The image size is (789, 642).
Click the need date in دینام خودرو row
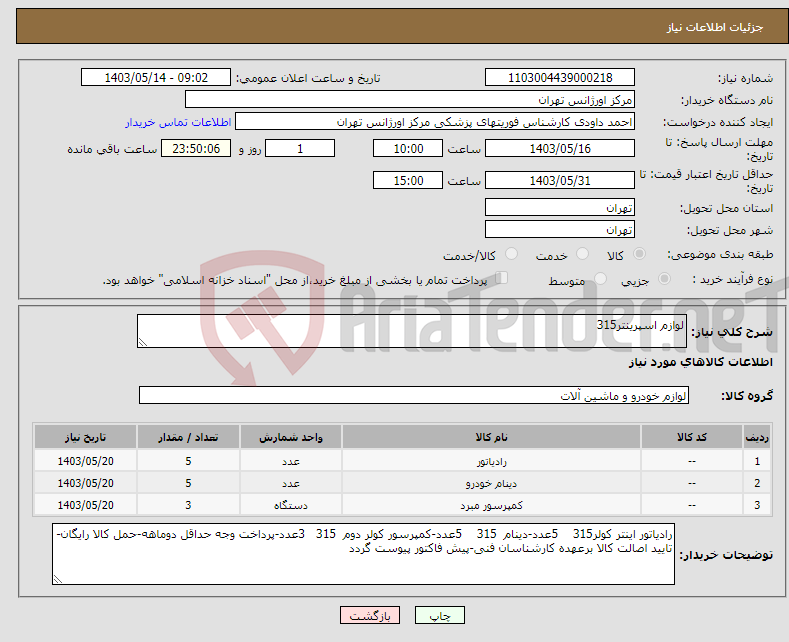pyautogui.click(x=86, y=483)
